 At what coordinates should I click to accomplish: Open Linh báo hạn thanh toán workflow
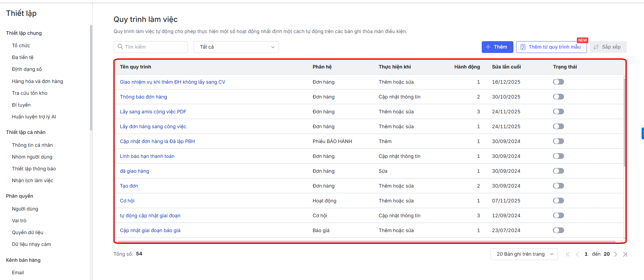tap(147, 156)
